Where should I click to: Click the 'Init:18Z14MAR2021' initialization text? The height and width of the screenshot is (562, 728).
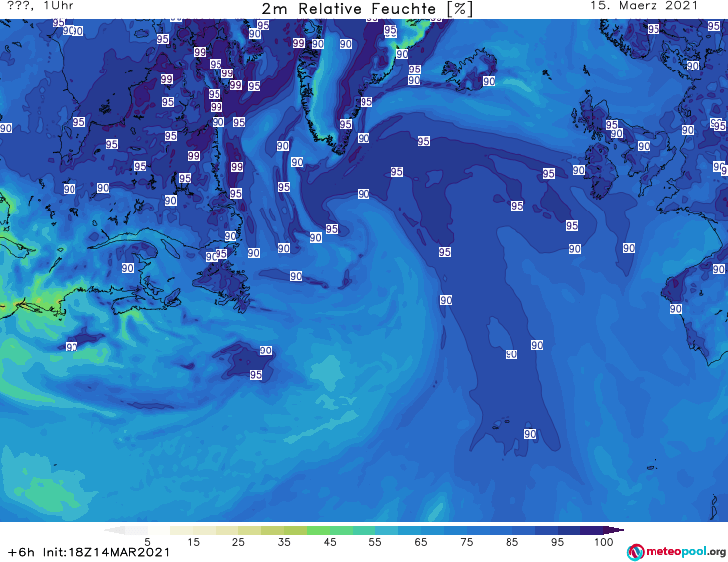coord(106,552)
